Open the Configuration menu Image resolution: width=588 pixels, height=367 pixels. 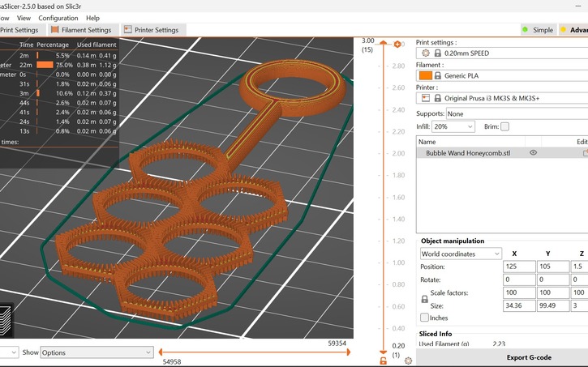(x=58, y=18)
